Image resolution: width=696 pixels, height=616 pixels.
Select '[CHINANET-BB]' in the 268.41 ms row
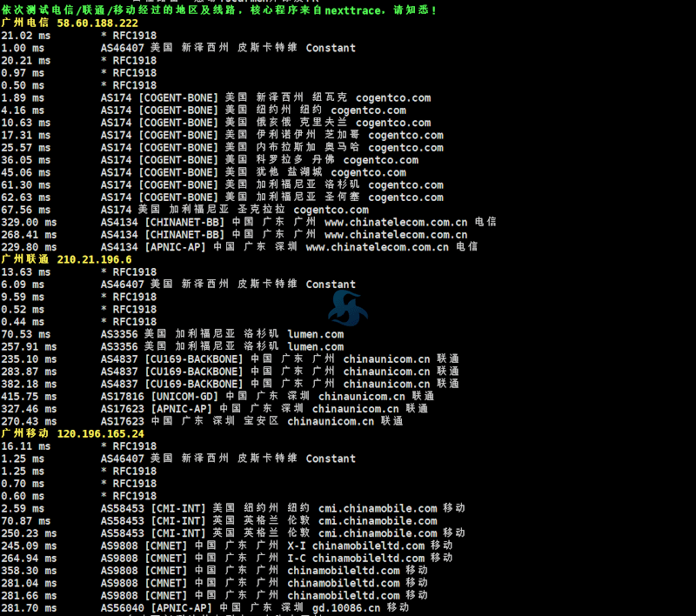184,234
